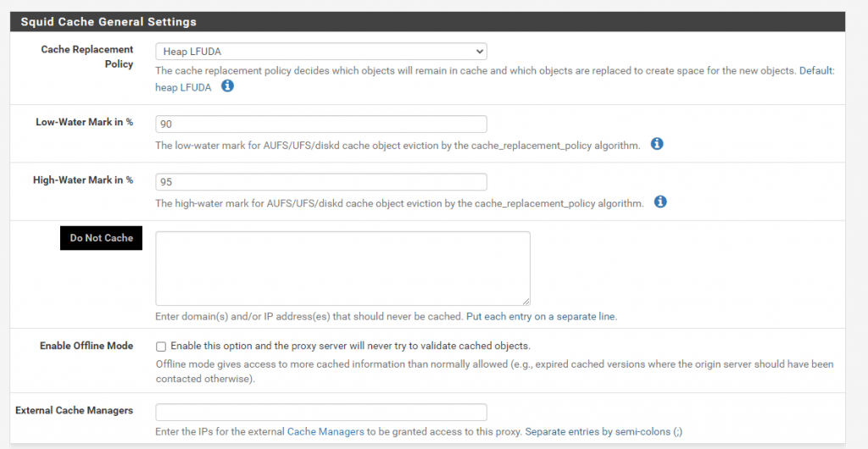Click the Squid Cache General Settings header
Screen dimensions: 868x449
[x=108, y=22]
